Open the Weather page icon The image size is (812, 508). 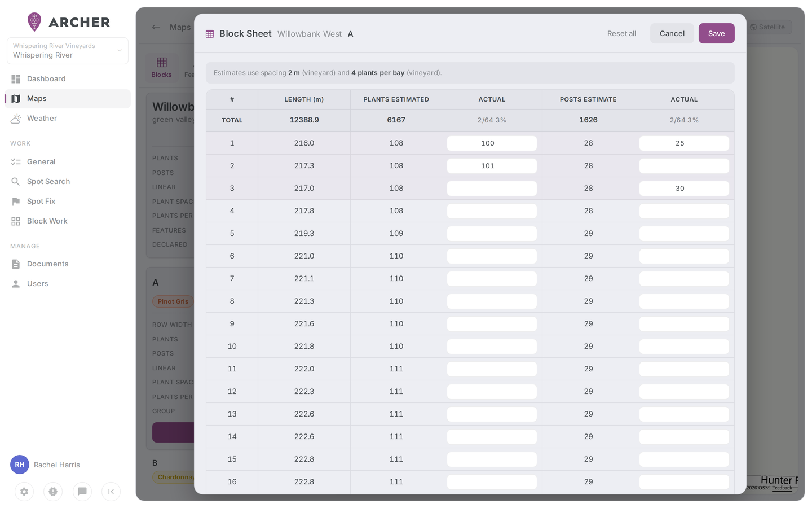16,119
